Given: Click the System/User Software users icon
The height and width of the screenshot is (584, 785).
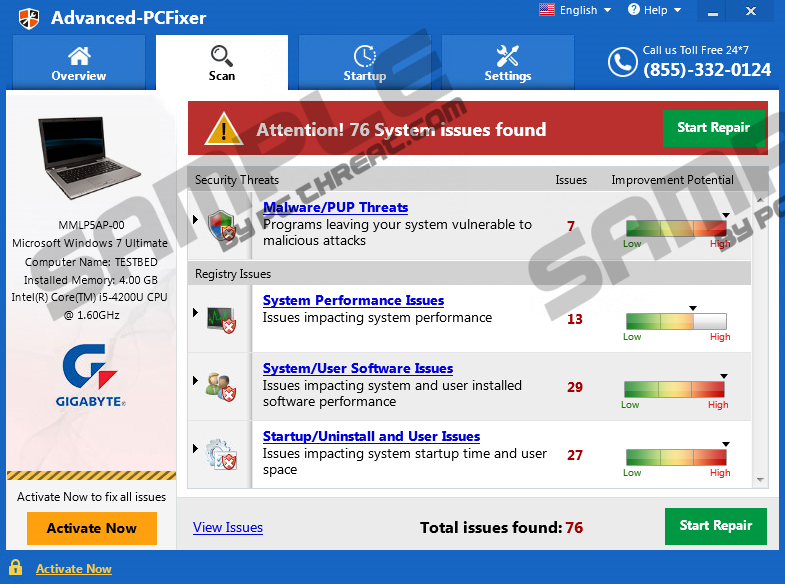Looking at the screenshot, I should (221, 387).
